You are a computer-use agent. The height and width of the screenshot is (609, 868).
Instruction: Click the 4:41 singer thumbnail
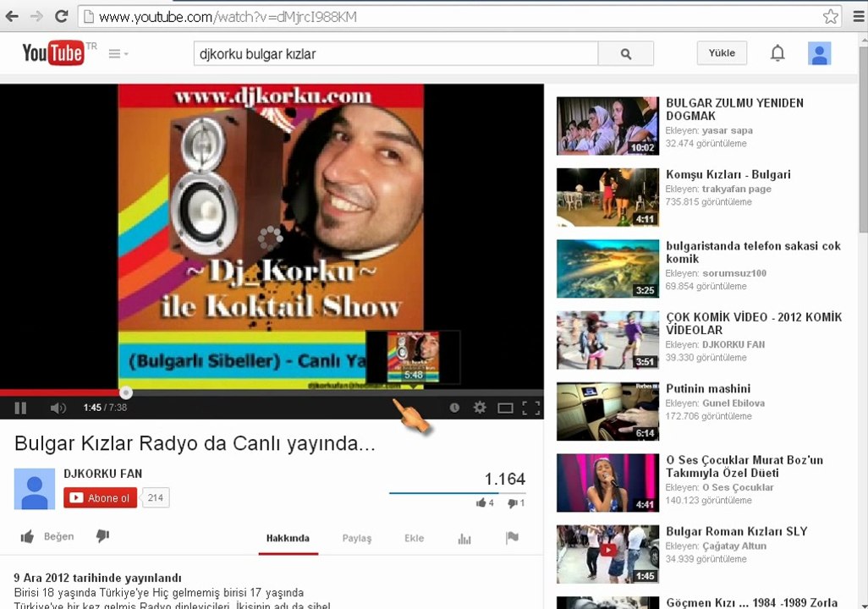pyautogui.click(x=607, y=483)
